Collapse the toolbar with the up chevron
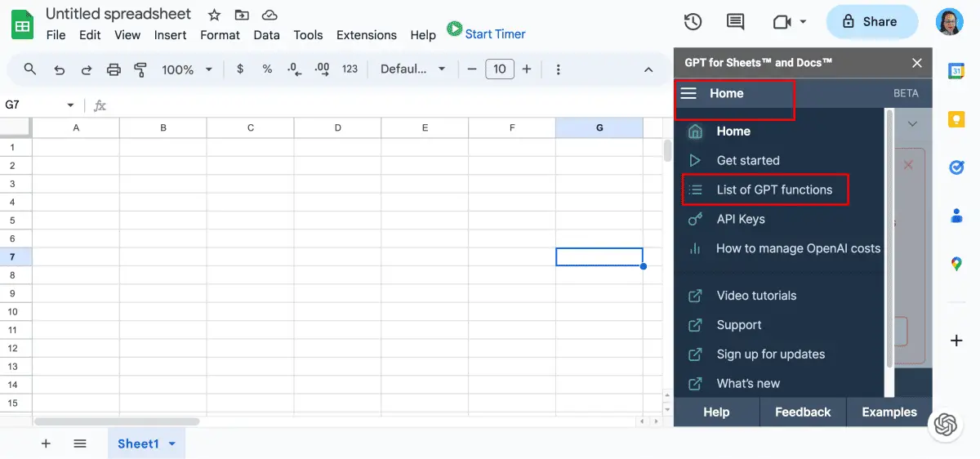The height and width of the screenshot is (459, 980). tap(649, 69)
